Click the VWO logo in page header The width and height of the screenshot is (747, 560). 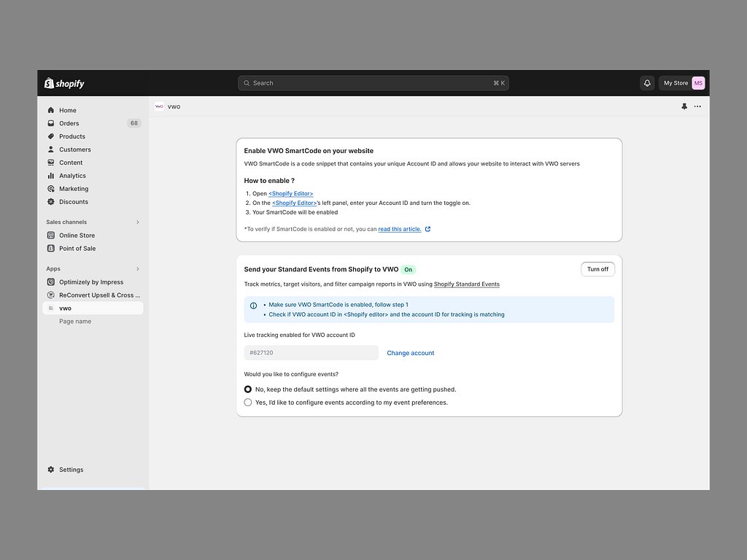pyautogui.click(x=159, y=106)
